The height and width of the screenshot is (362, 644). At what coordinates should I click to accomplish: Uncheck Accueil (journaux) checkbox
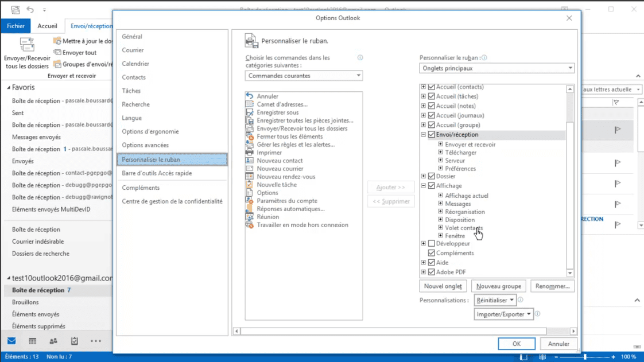(x=431, y=115)
